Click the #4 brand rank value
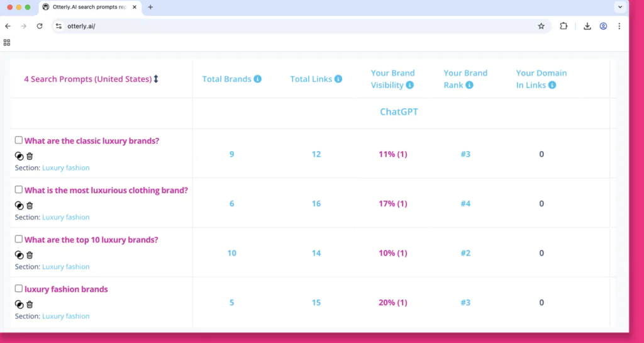Image resolution: width=644 pixels, height=343 pixels. point(465,203)
